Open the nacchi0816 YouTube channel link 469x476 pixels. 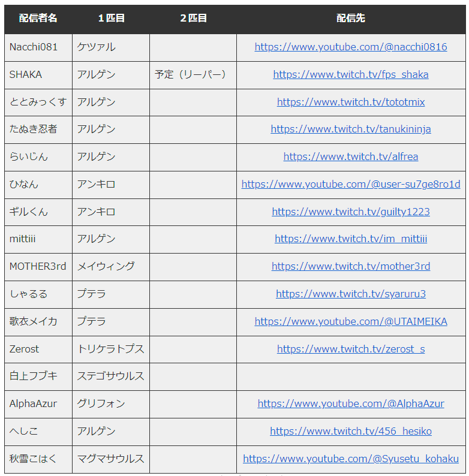pyautogui.click(x=350, y=47)
